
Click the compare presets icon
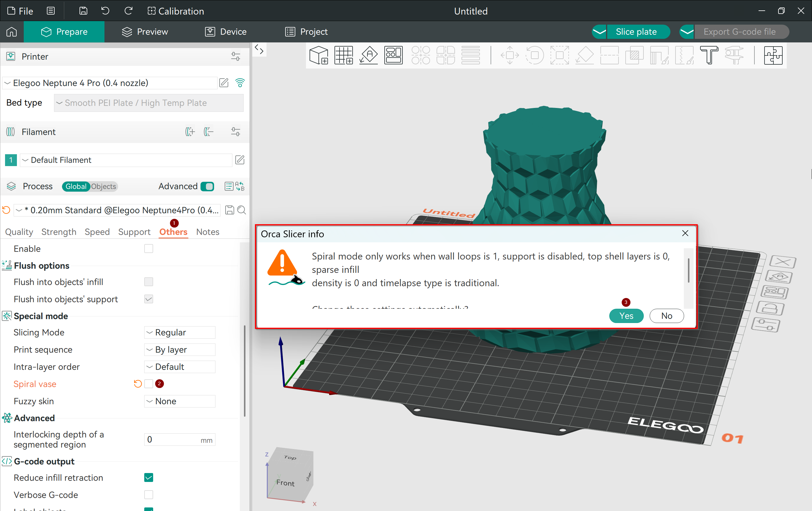coord(240,187)
